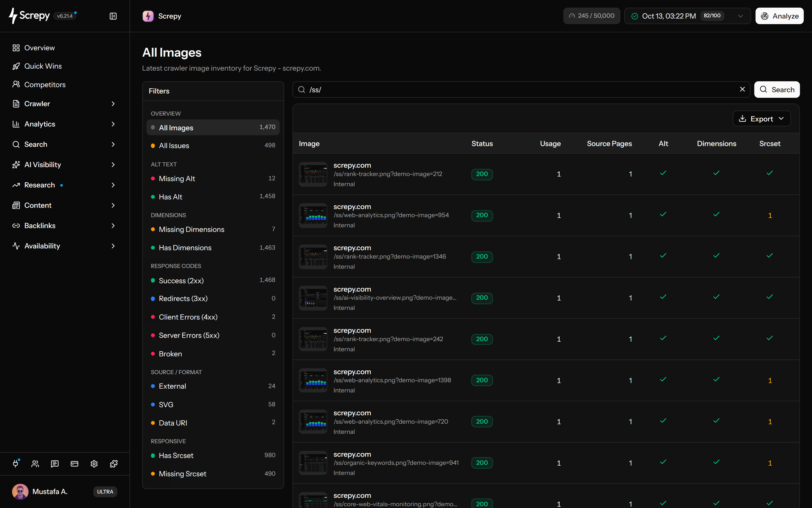Click the Status column header
This screenshot has height=508, width=812.
(x=482, y=144)
